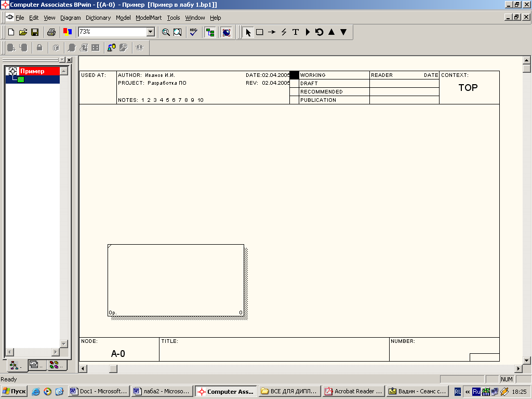Click the Пуск start button
The width and height of the screenshot is (532, 399).
(14, 391)
